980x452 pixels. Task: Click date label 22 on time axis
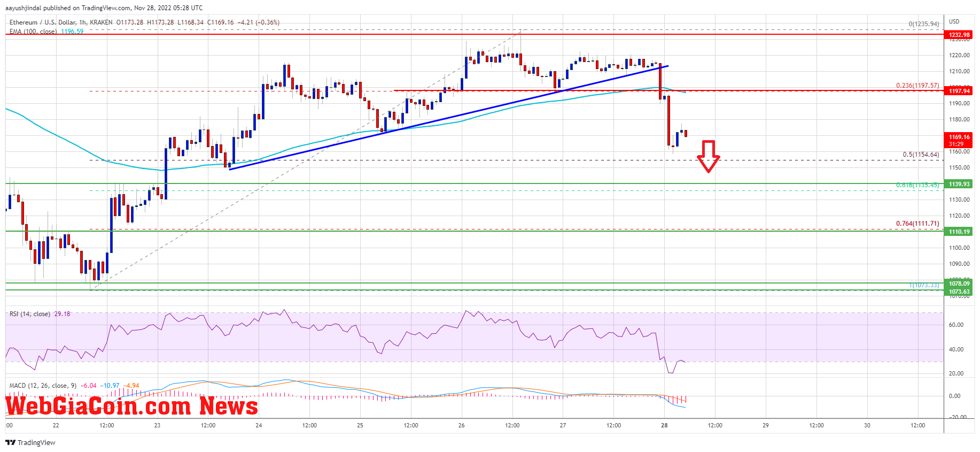(56, 425)
